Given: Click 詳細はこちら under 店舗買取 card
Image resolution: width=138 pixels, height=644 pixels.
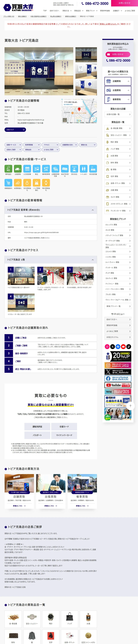Looking at the screenshot, I should 19,506.
